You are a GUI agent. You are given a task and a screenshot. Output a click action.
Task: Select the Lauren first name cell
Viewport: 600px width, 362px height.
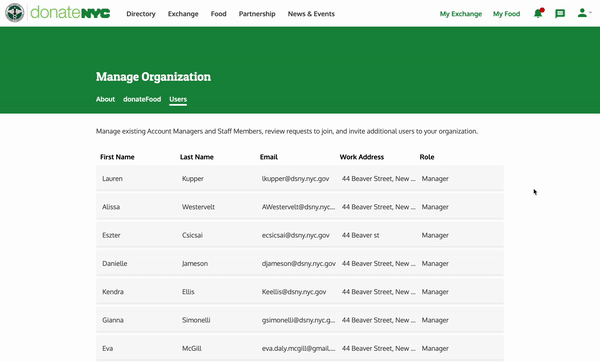112,178
